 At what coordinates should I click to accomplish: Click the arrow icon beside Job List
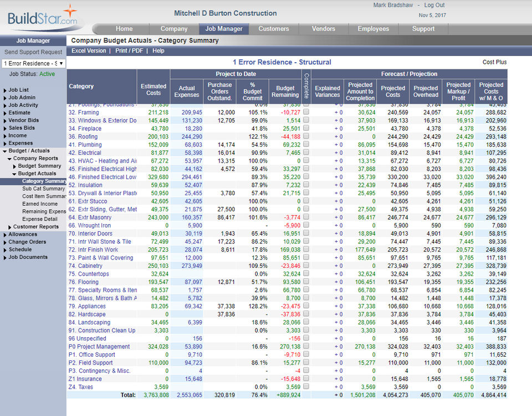point(5,90)
